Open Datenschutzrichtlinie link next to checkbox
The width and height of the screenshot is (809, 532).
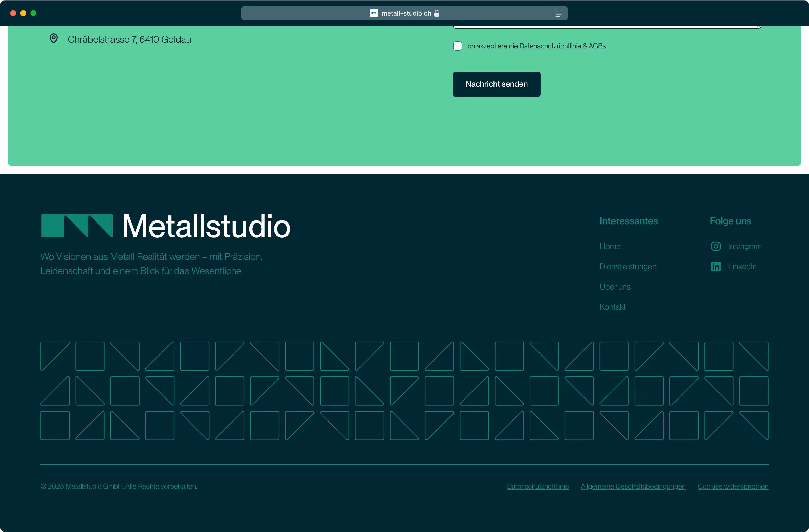tap(550, 46)
